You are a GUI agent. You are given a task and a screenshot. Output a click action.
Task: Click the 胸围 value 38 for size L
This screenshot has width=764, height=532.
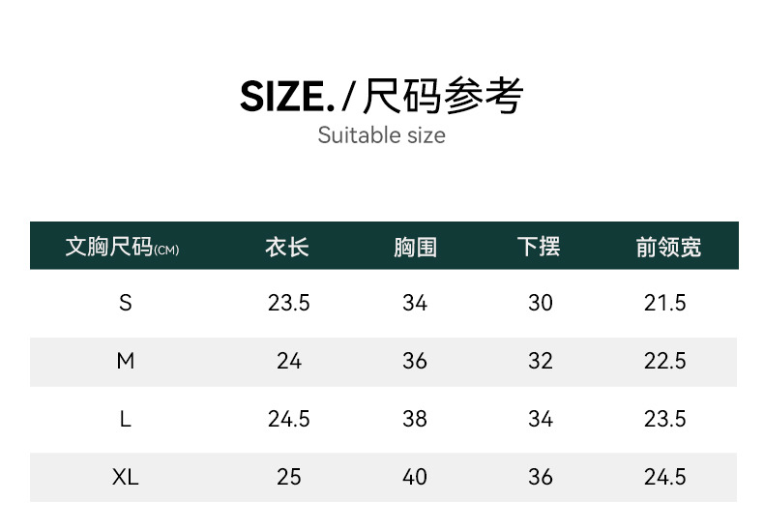click(415, 419)
